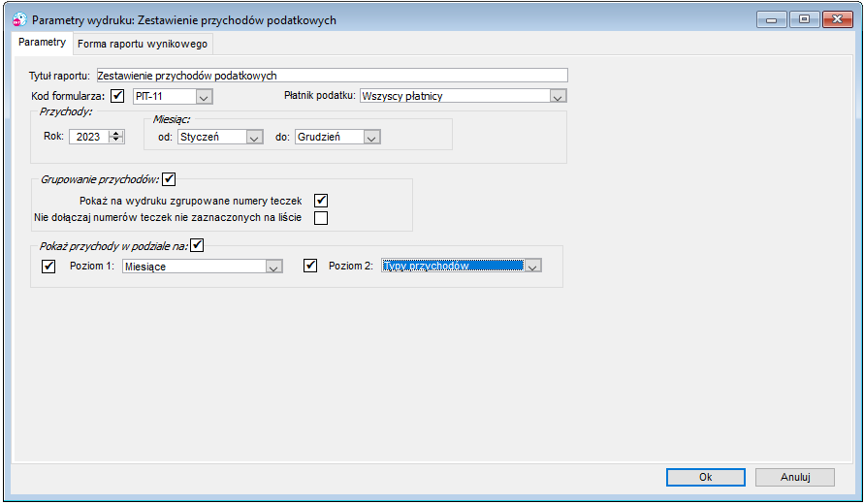
Task: Uncheck the Kod formularza checkbox
Action: (x=117, y=96)
